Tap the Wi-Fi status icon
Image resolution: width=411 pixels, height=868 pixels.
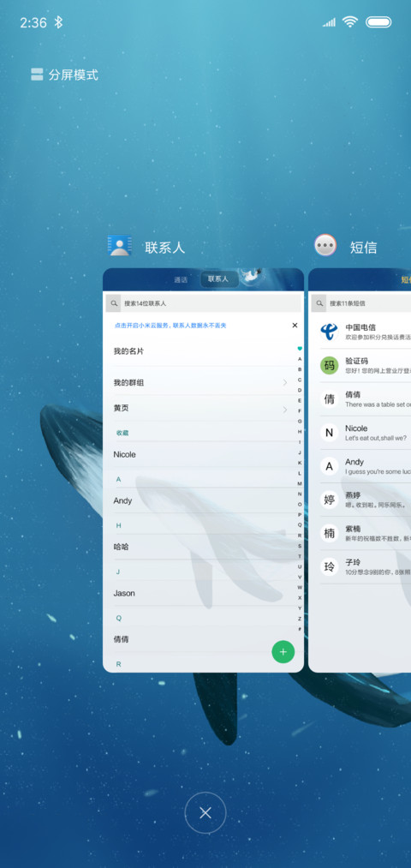click(x=349, y=21)
